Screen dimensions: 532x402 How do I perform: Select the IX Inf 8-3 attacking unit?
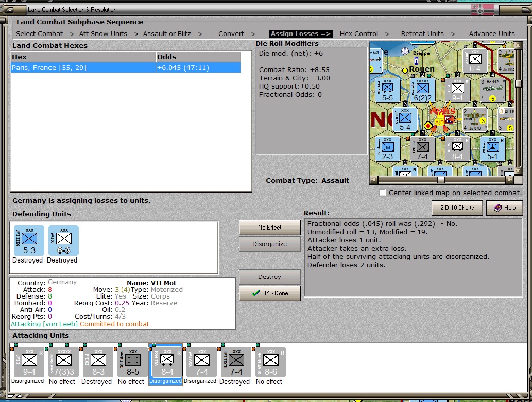[x=98, y=362]
